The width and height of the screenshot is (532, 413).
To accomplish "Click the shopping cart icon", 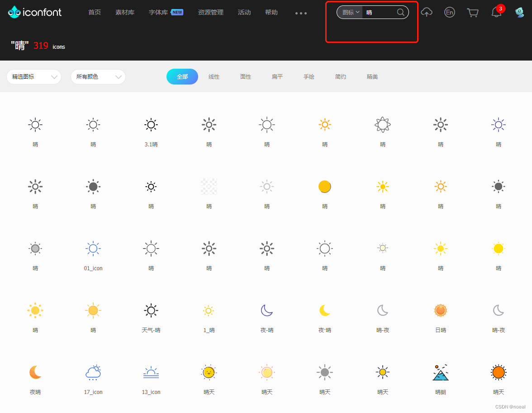I will 473,12.
